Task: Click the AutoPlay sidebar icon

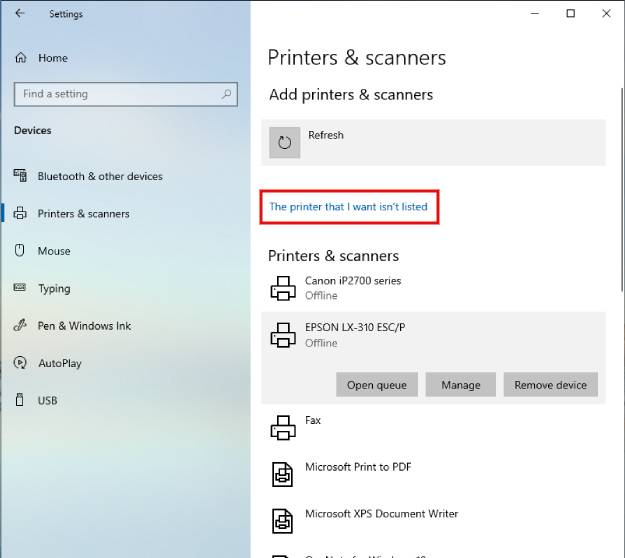Action: [20, 363]
